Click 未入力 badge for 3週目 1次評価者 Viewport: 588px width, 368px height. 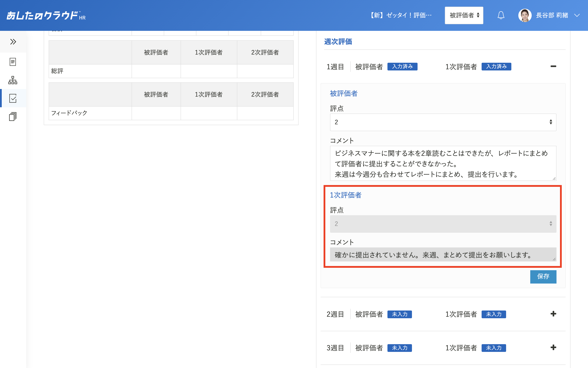tap(494, 348)
